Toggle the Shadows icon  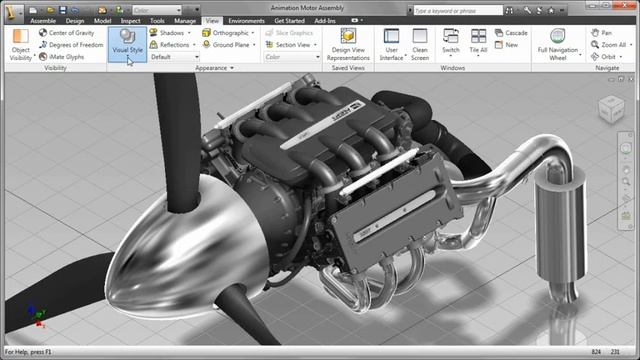pyautogui.click(x=154, y=33)
